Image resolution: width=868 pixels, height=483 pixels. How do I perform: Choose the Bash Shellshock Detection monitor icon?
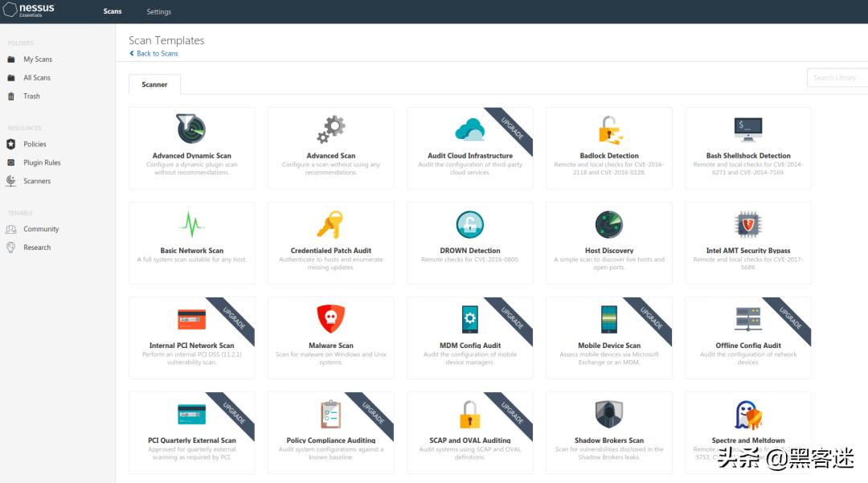click(x=748, y=129)
